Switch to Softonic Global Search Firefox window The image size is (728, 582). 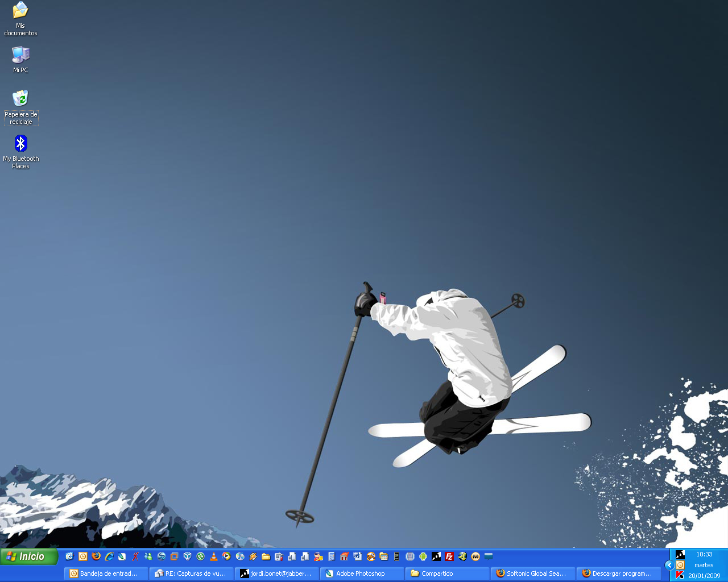click(x=532, y=573)
